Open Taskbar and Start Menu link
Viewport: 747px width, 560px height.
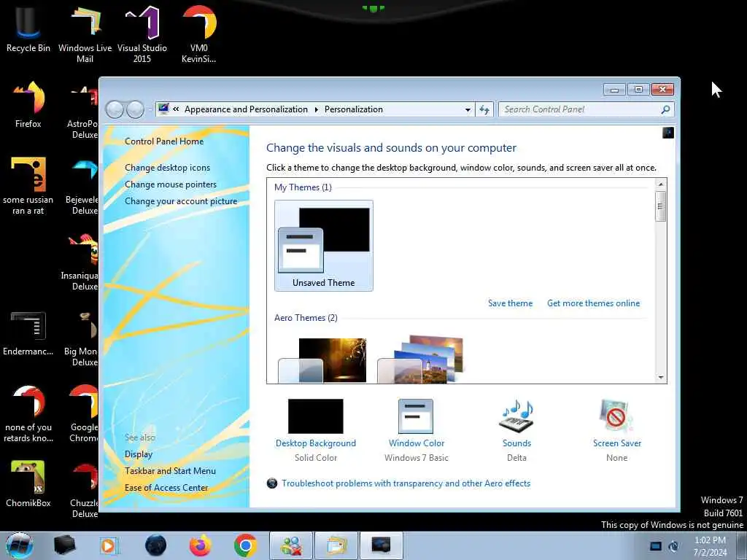point(170,471)
